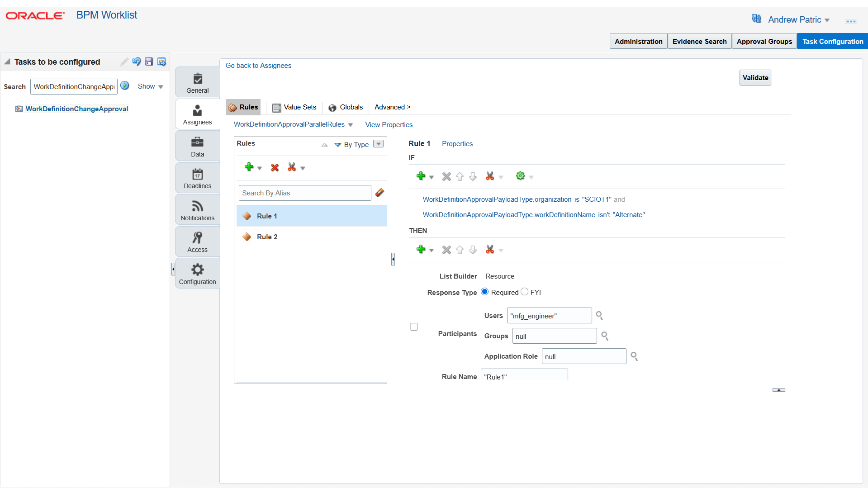Collapse the Tasks to be configured panel
The height and width of the screenshot is (488, 868).
click(x=7, y=62)
